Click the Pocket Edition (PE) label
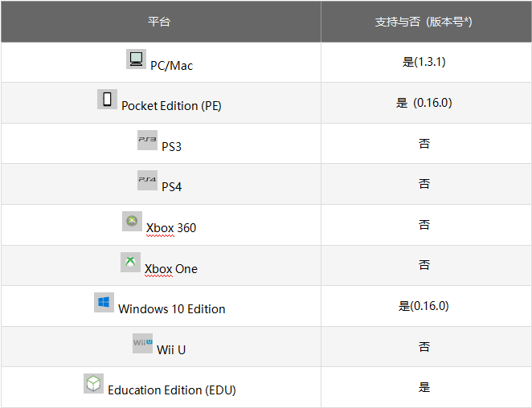Viewport: 532px width, 408px height. 171,106
